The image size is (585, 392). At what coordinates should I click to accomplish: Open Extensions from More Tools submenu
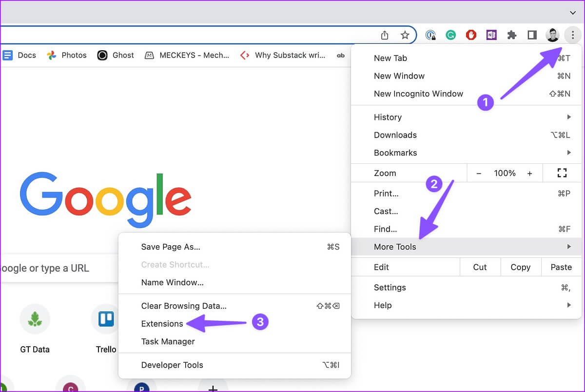234,324
